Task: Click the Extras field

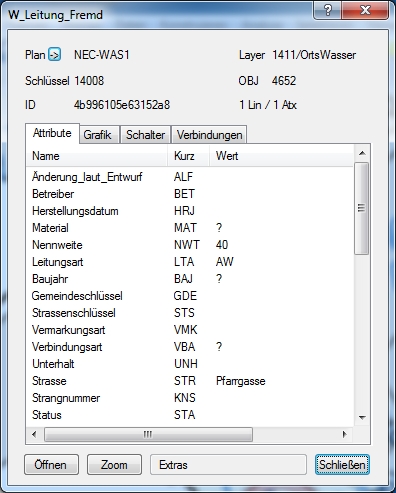Action: (228, 465)
